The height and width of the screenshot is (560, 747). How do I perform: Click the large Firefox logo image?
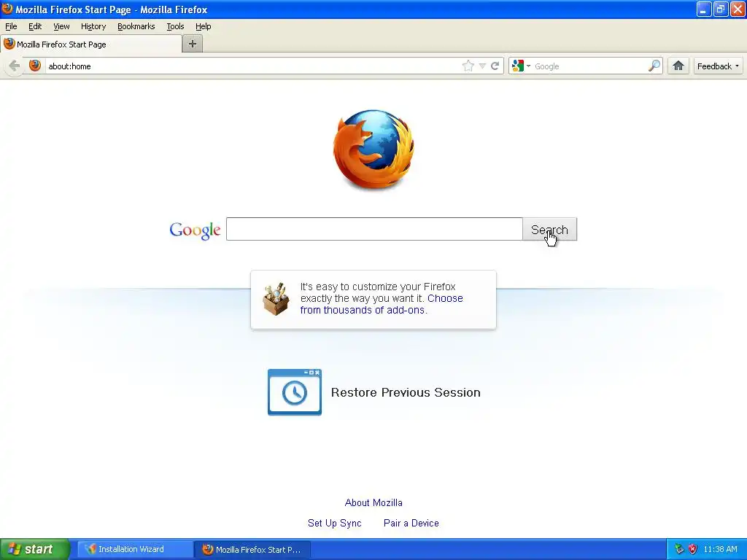pos(373,149)
